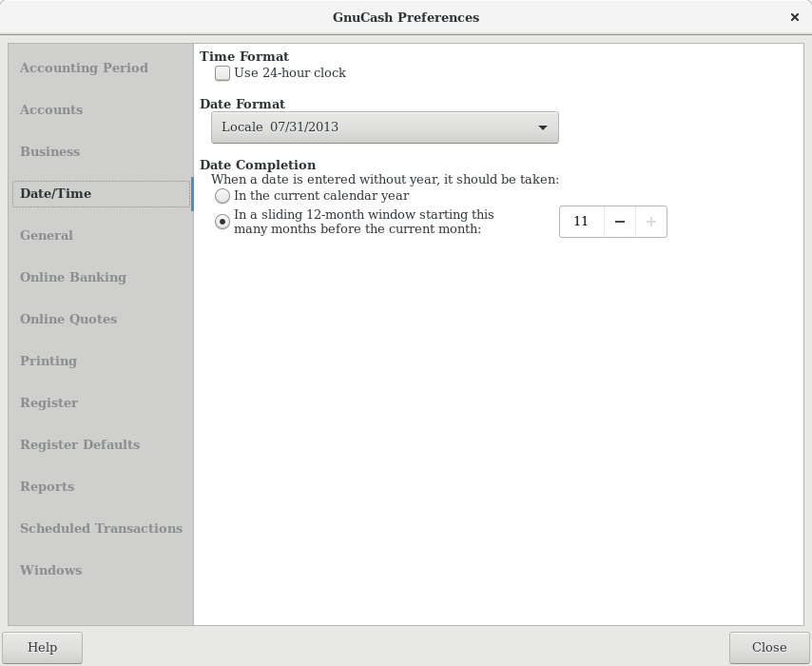Screen dimensions: 812x666
Task: Open the Scheduled Transactions tab
Action: coord(101,529)
